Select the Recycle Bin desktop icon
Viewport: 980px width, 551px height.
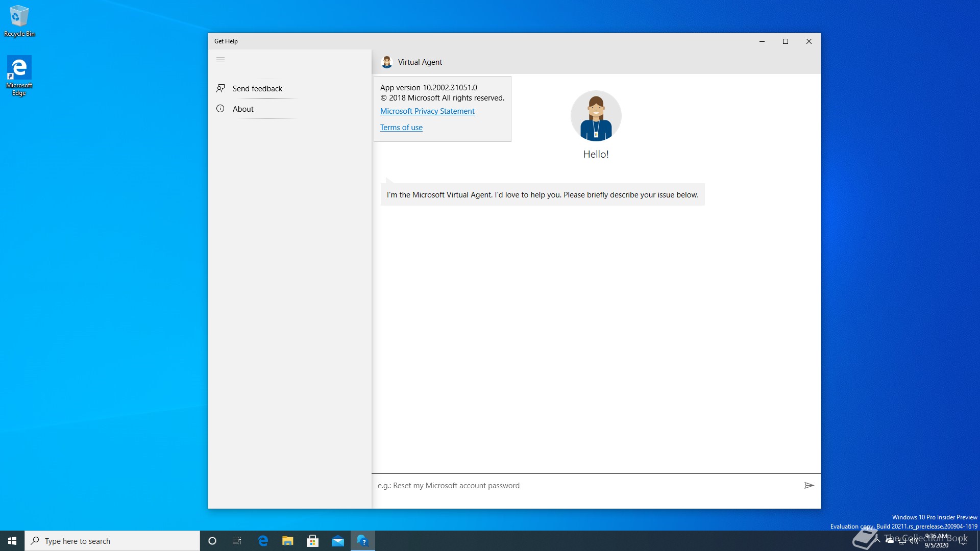tap(19, 21)
